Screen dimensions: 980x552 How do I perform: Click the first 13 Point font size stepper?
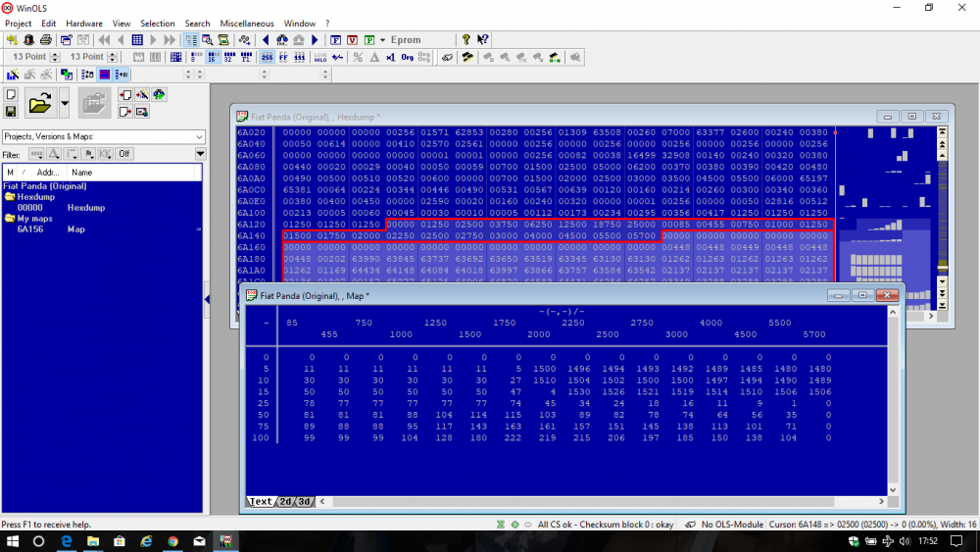point(54,57)
